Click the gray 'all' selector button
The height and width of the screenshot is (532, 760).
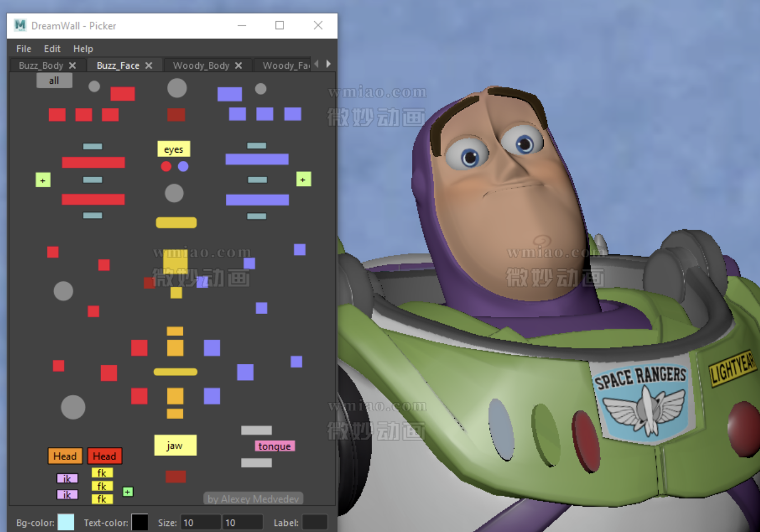click(54, 80)
